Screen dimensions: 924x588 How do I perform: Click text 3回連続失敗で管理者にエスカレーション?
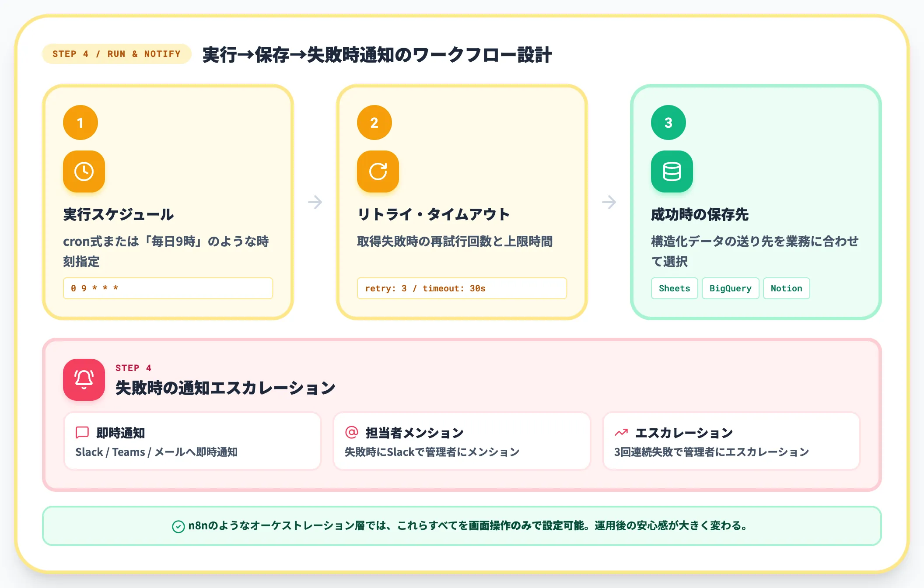tap(712, 452)
